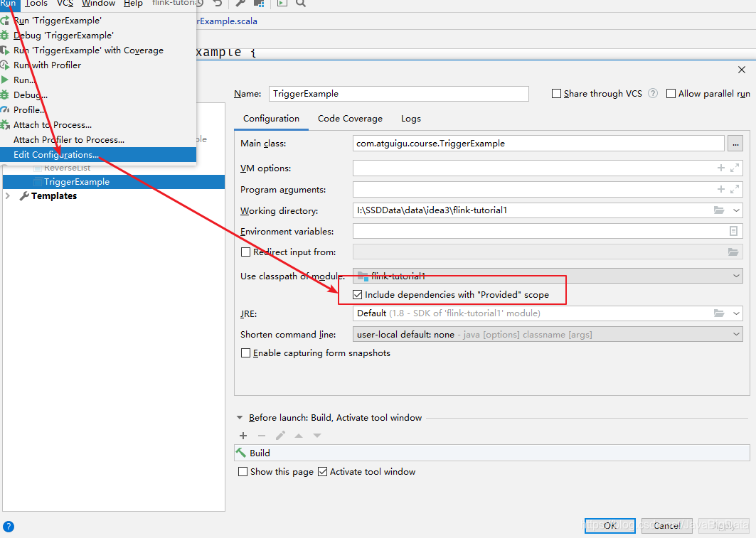Expand the VM options field editor
The width and height of the screenshot is (756, 538).
pyautogui.click(x=734, y=168)
